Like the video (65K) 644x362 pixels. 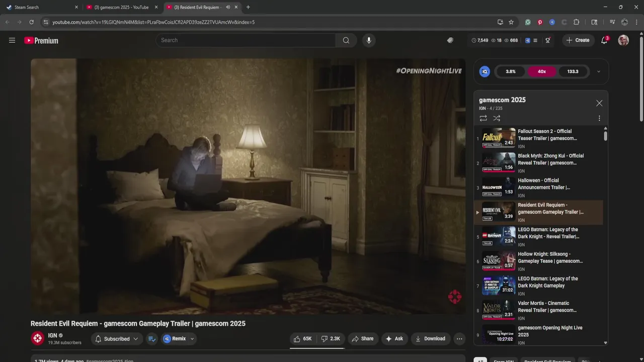point(303,339)
